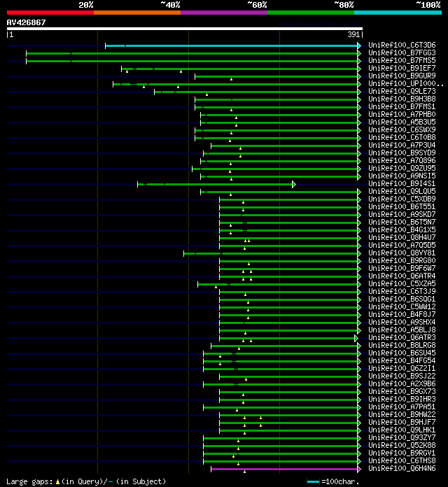Click the UniRef100_Q6ATR3 label
Image resolution: width=448 pixels, height=487 pixels.
click(402, 337)
